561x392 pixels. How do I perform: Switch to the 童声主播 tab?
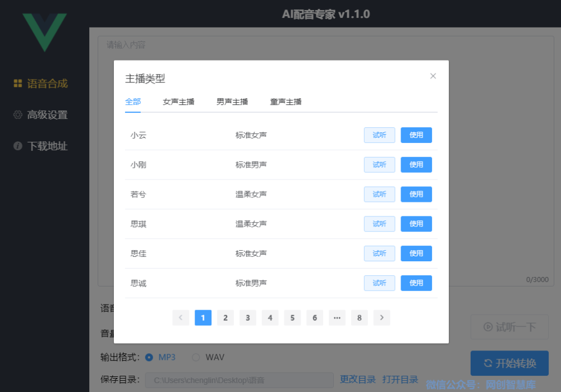point(286,102)
